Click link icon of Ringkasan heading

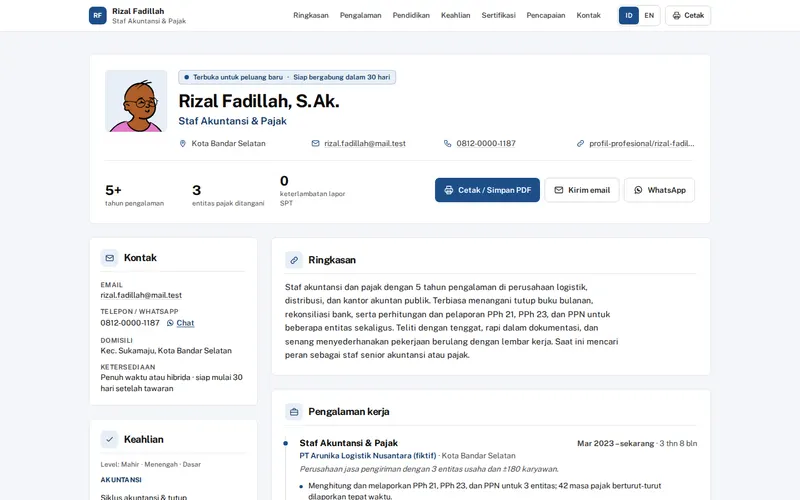tap(294, 260)
